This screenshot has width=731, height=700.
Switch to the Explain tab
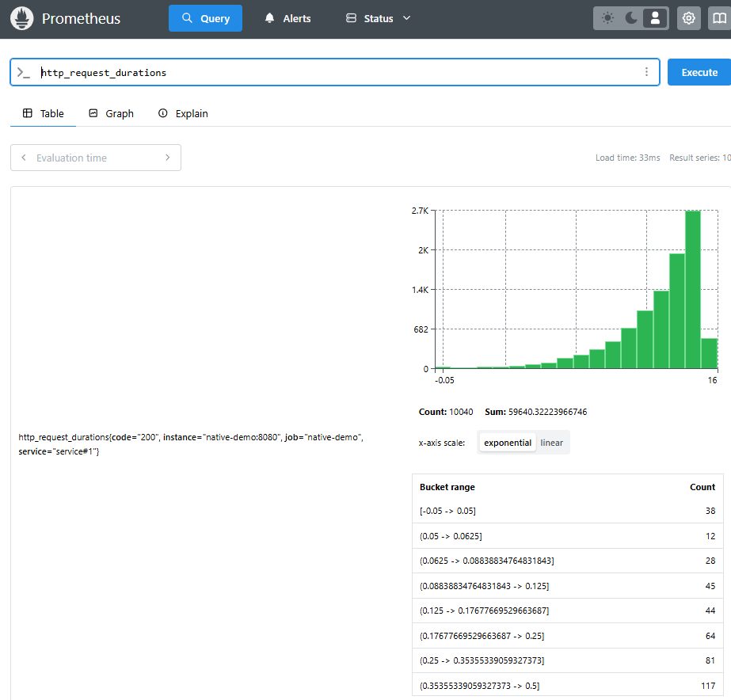(183, 113)
